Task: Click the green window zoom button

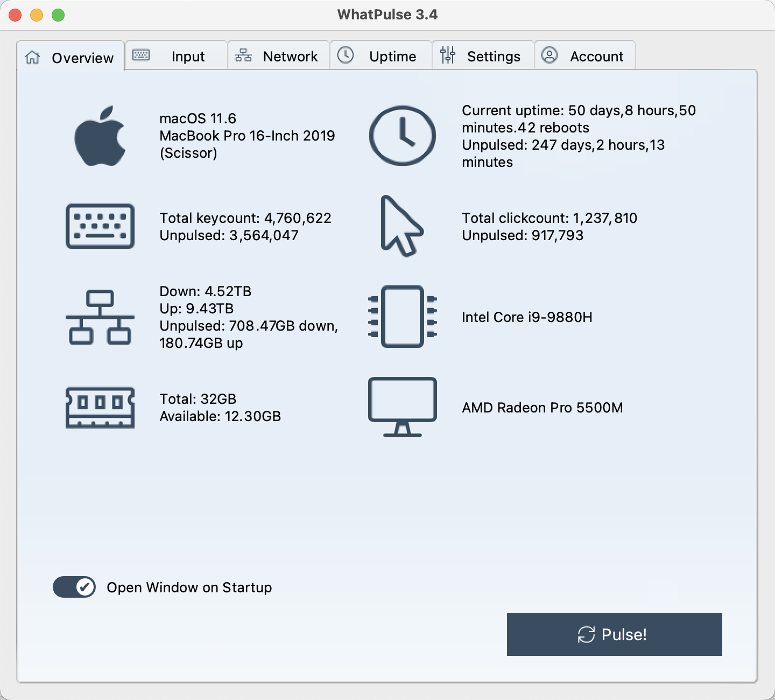Action: tap(58, 15)
